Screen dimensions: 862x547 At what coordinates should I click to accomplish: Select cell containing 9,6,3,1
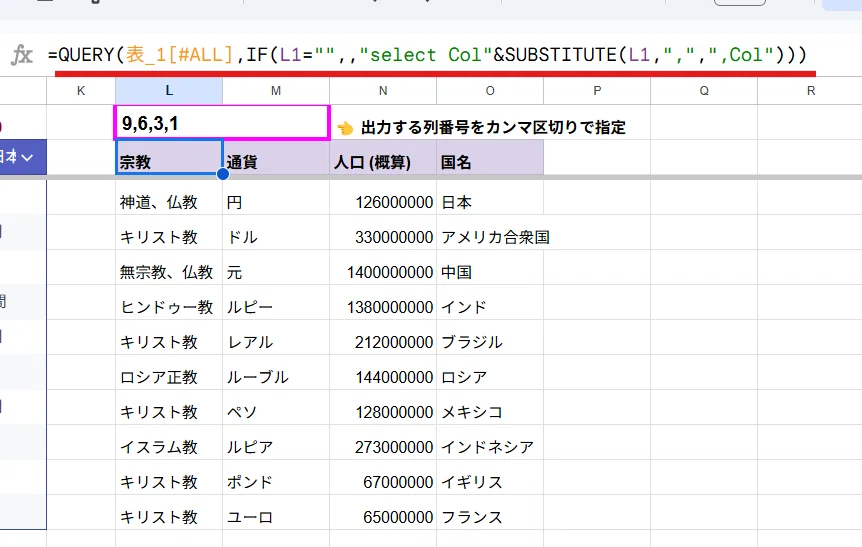(222, 123)
